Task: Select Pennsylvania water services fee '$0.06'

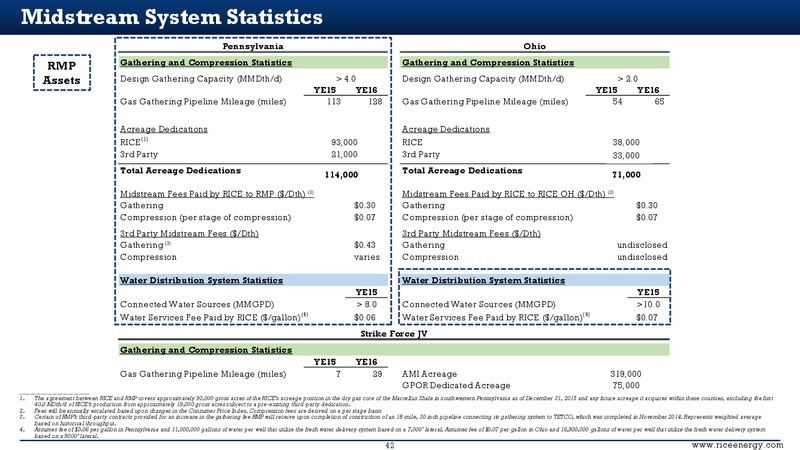Action: click(365, 317)
